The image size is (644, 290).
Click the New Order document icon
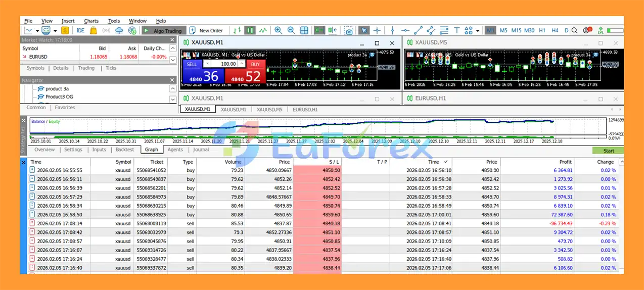pos(192,30)
